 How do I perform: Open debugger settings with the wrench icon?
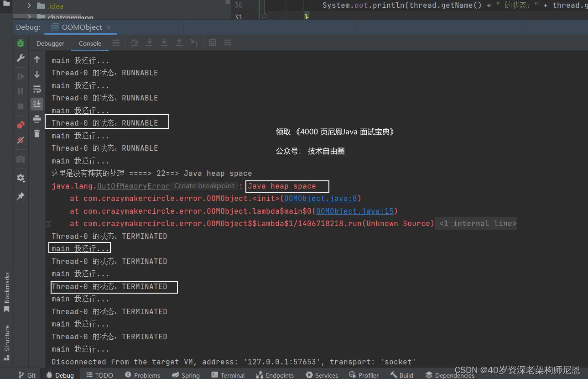(x=21, y=58)
